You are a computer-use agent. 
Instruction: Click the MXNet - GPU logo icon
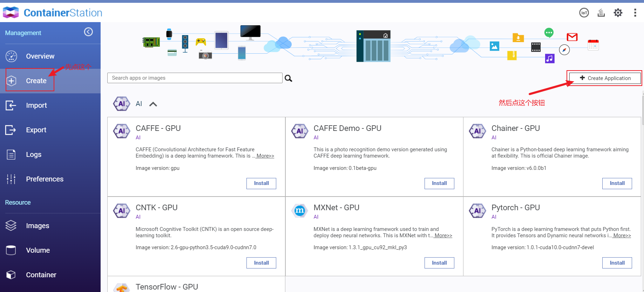click(300, 211)
